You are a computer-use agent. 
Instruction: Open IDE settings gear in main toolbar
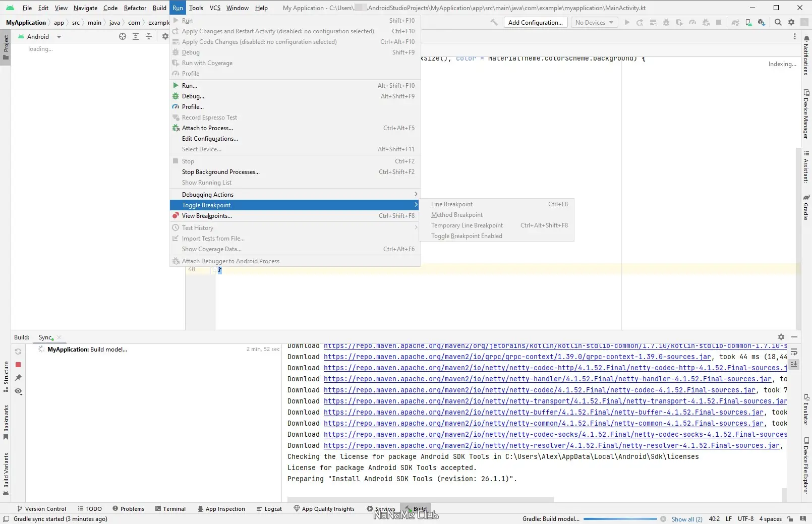point(791,22)
